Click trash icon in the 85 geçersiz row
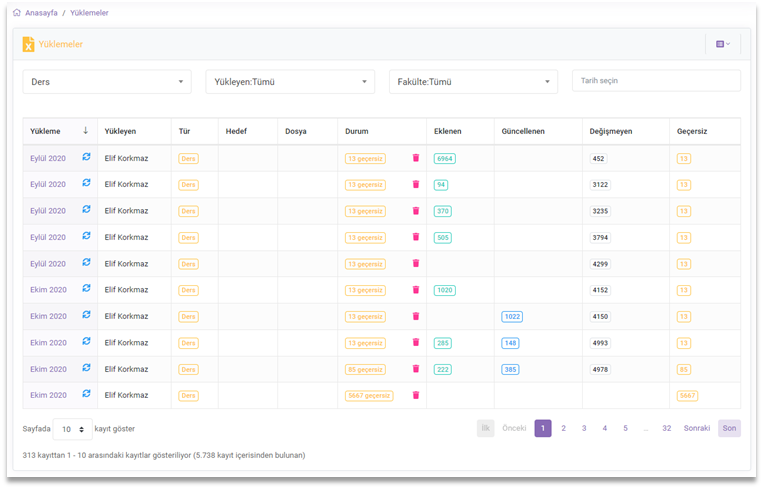The image size is (763, 489). pyautogui.click(x=416, y=369)
